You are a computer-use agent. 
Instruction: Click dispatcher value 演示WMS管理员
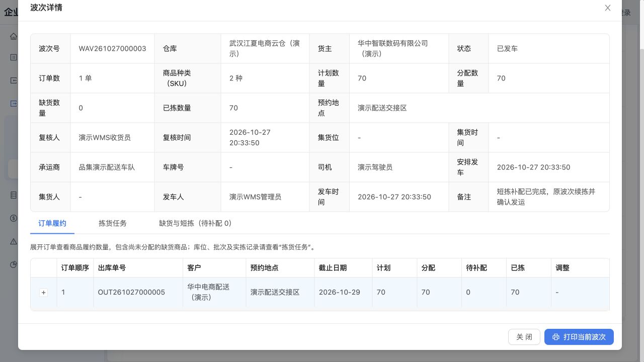coord(256,197)
